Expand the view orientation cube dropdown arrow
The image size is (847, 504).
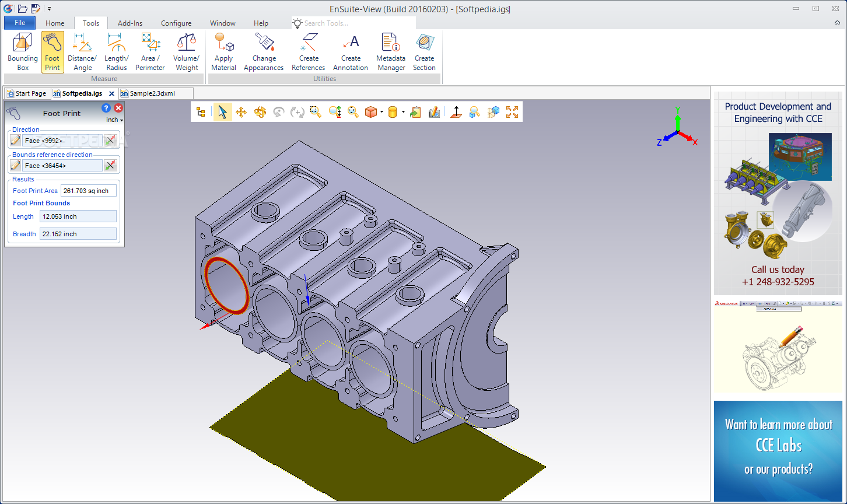coord(381,112)
